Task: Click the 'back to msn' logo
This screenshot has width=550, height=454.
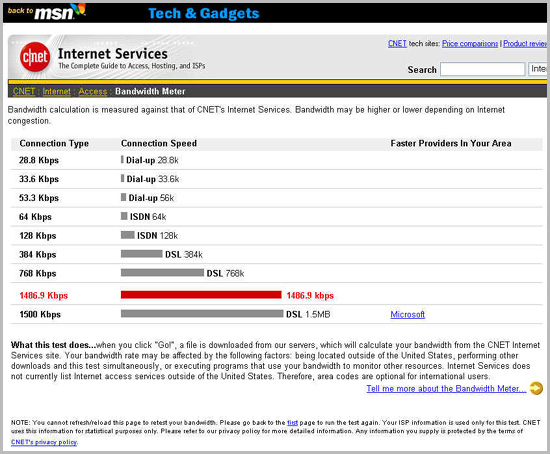Action: click(47, 12)
